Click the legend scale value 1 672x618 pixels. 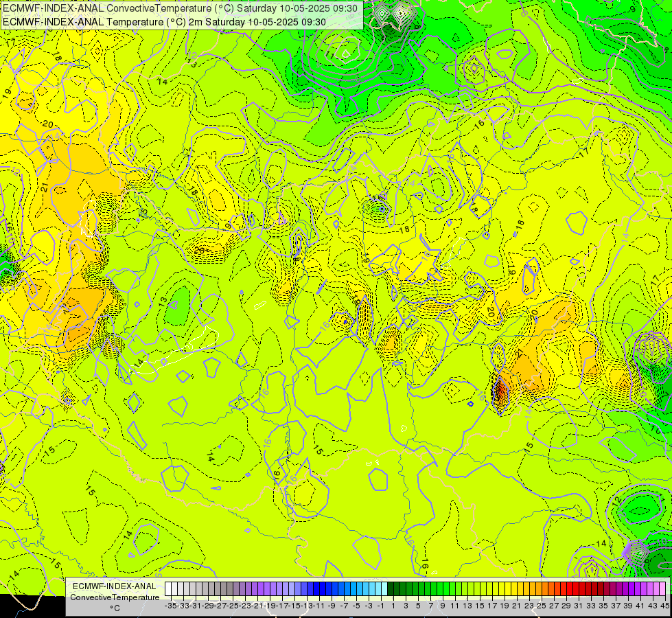coord(393,606)
